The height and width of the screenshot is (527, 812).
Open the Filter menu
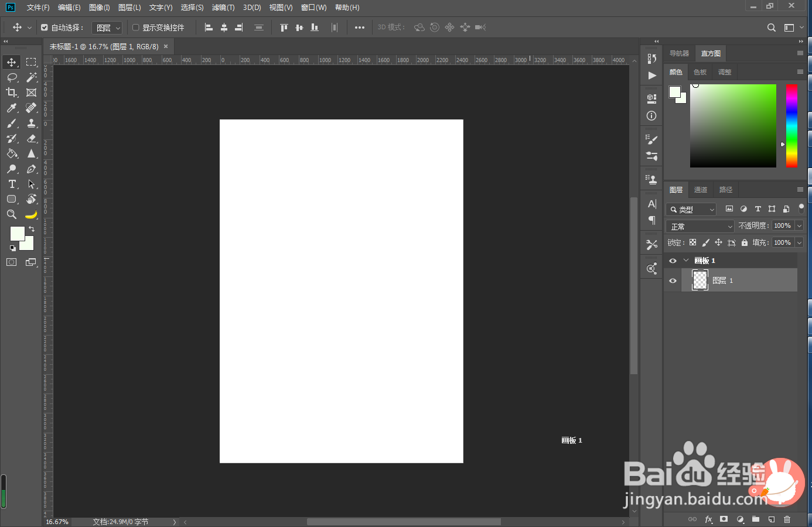click(223, 8)
